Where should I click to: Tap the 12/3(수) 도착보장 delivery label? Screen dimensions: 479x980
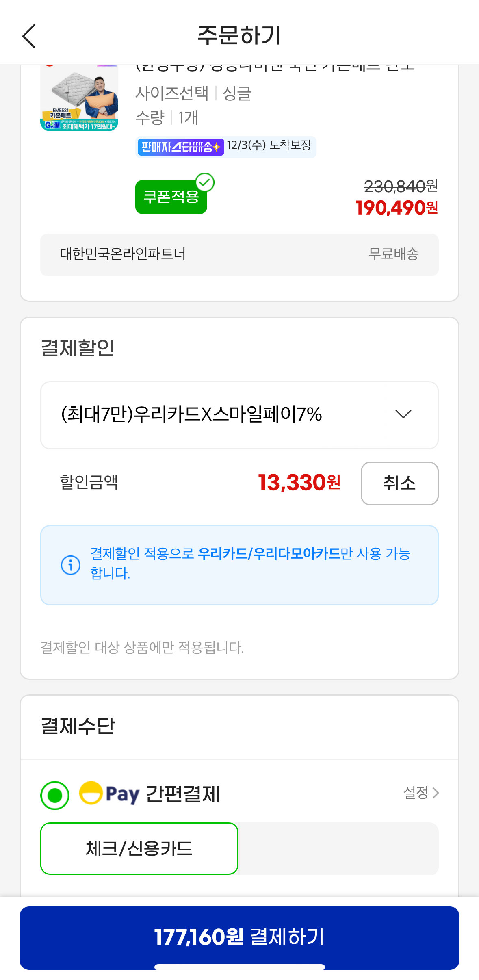click(x=269, y=145)
